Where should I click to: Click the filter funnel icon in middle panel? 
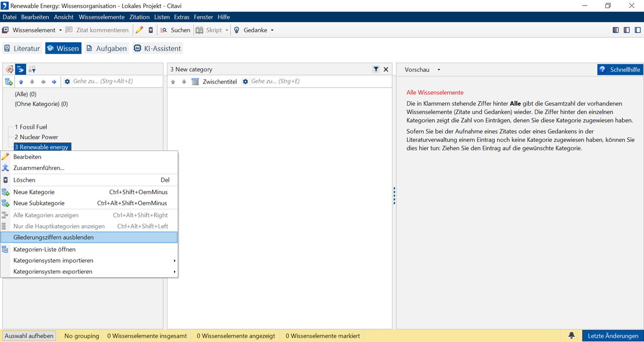click(376, 69)
